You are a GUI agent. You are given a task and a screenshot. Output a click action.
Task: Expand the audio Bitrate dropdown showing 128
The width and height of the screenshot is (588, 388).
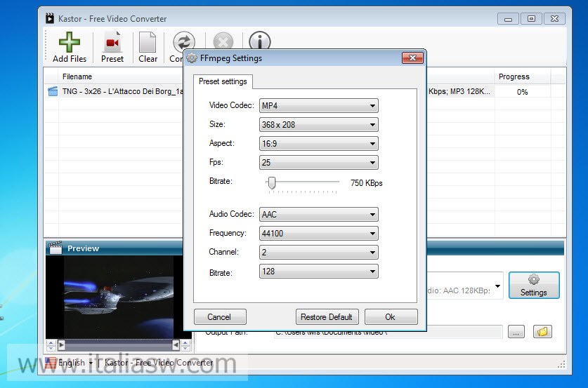[x=318, y=272]
